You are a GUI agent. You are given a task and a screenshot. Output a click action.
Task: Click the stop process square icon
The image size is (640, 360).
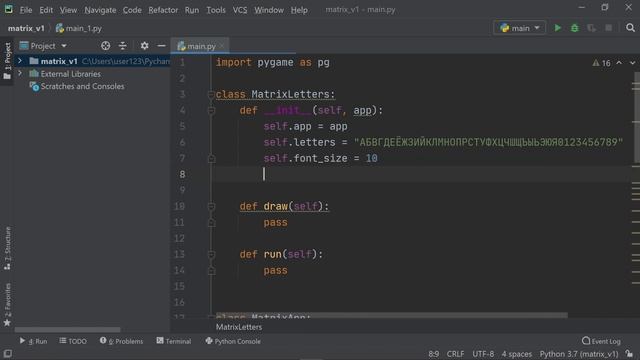click(x=609, y=28)
